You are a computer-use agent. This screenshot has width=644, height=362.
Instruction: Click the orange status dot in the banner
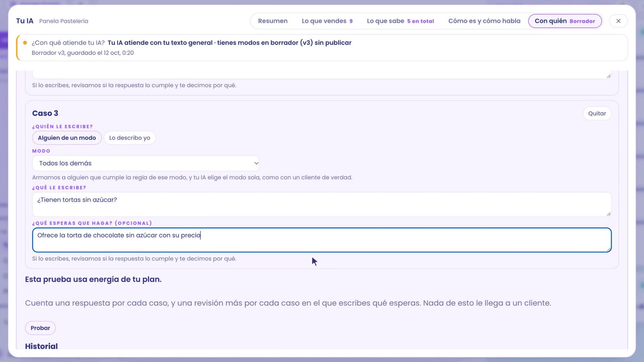point(25,43)
